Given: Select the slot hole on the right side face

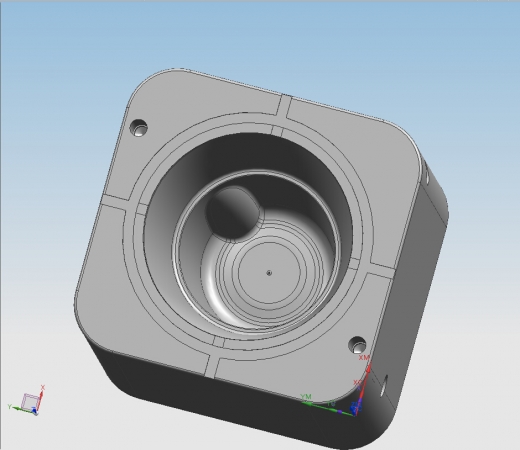Looking at the screenshot, I should click(384, 385).
